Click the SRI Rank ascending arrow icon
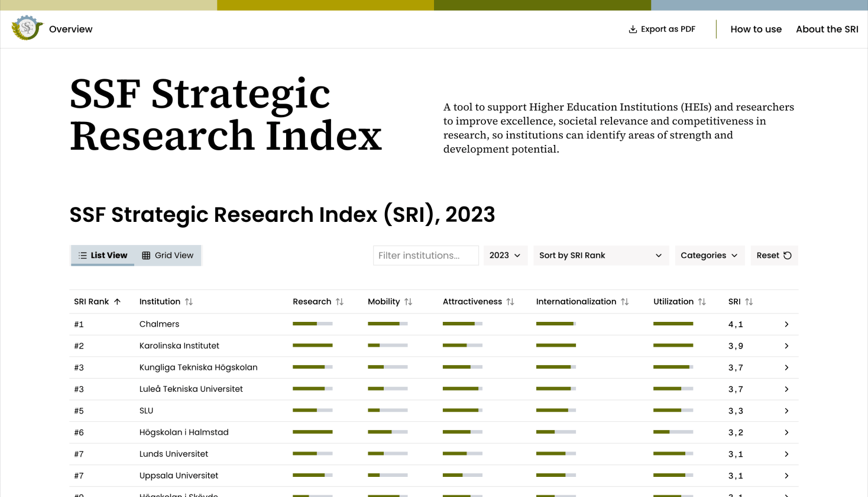The image size is (868, 497). pyautogui.click(x=117, y=302)
